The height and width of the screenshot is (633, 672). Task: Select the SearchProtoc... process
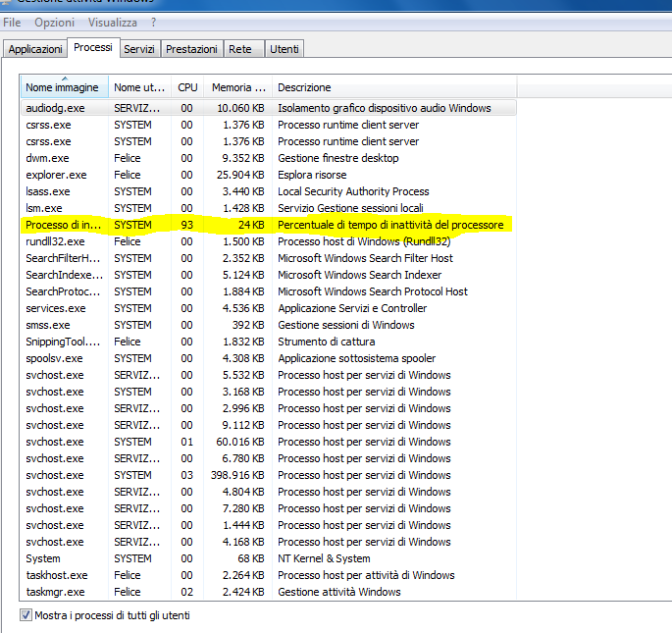click(268, 291)
